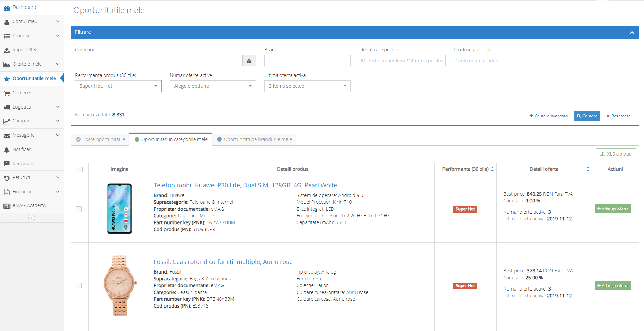Image resolution: width=644 pixels, height=331 pixels.
Task: Click the Cautare button
Action: [587, 116]
